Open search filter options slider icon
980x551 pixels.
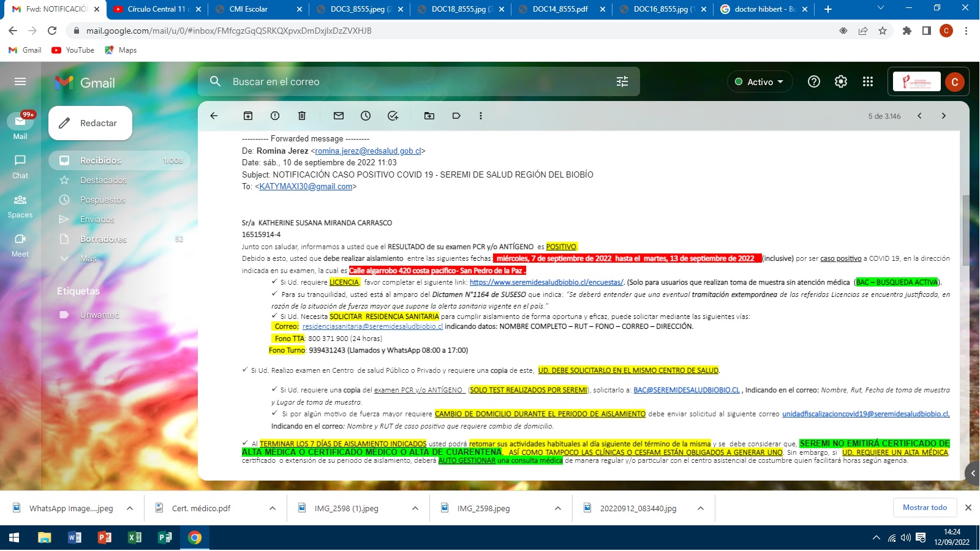pos(622,81)
